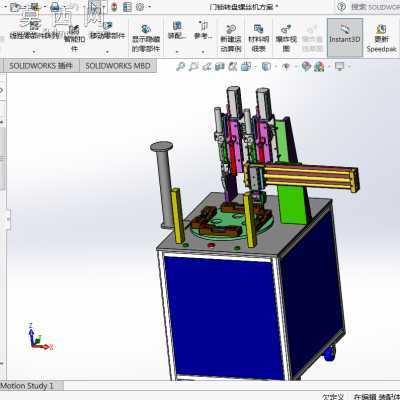Screen dimensions: 400x400
Task: Click Display Style cube icon
Action: (x=266, y=67)
